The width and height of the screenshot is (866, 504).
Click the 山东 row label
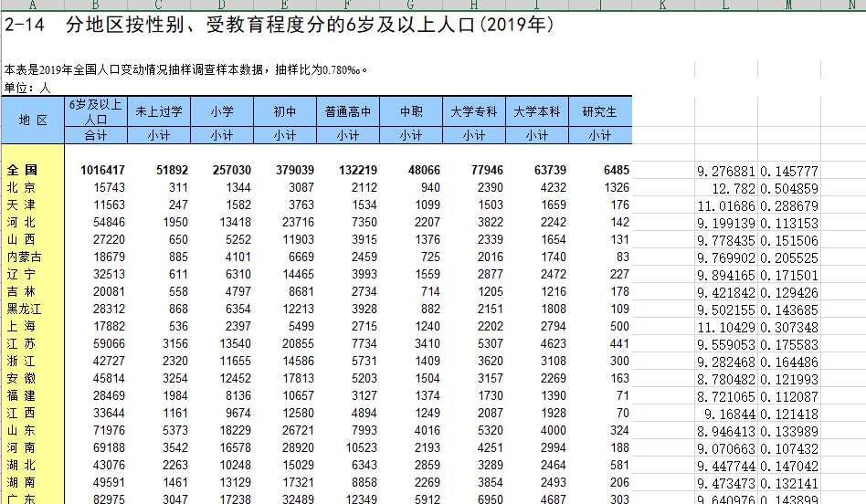pos(21,431)
